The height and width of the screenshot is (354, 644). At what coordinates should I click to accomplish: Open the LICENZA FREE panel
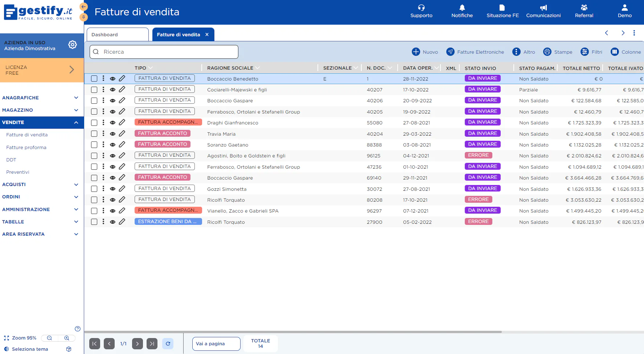tap(42, 70)
